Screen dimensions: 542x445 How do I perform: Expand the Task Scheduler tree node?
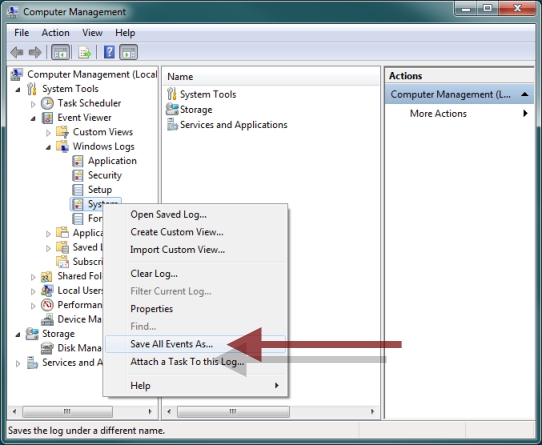(x=33, y=104)
